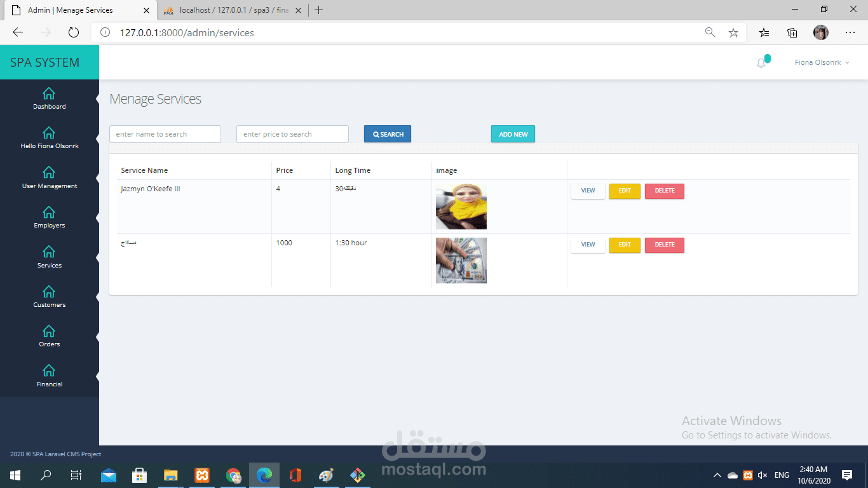Viewport: 868px width, 488px height.
Task: Open a new browser tab
Action: 319,10
